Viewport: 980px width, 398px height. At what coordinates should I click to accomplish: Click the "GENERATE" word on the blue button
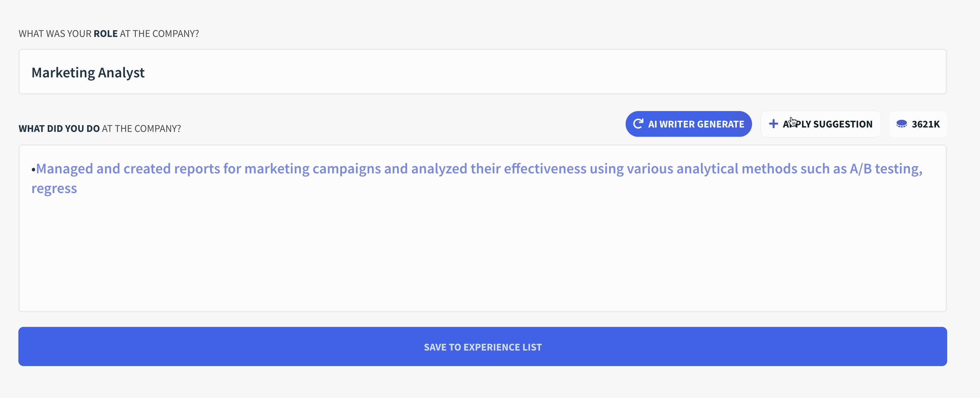(721, 124)
